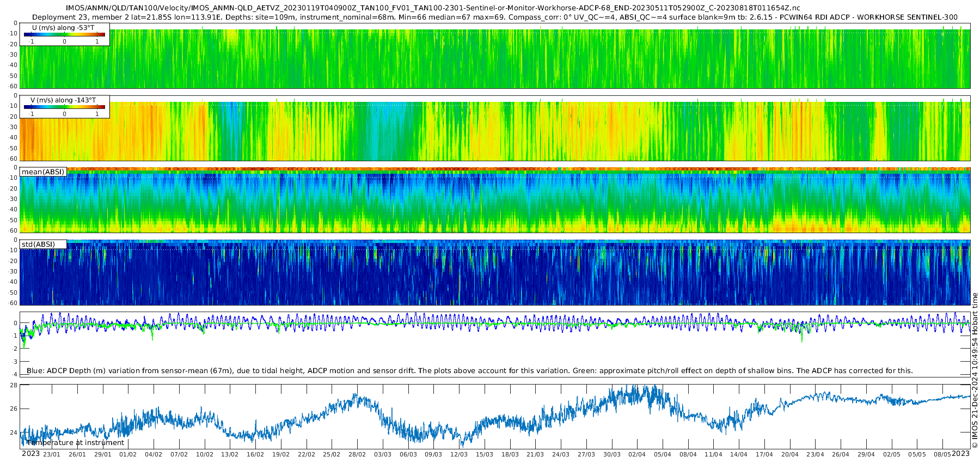The height and width of the screenshot is (463, 980).
Task: Click the 08/05 date tick label
Action: [942, 454]
